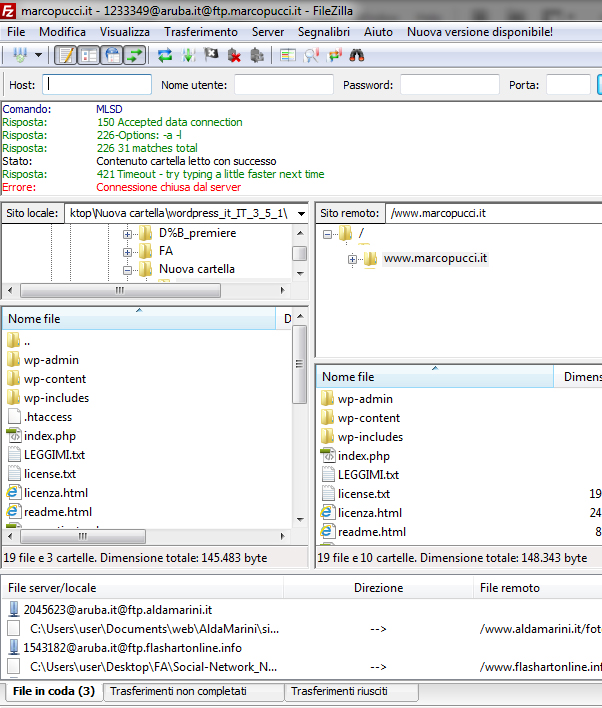The image size is (602, 708).
Task: Select www.marcopucci.it in remote tree
Action: 435,258
